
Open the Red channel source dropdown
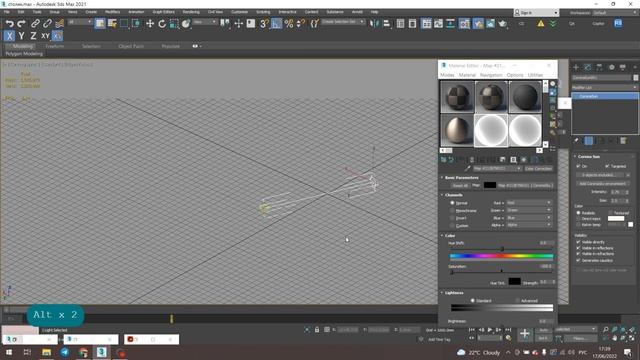click(529, 202)
